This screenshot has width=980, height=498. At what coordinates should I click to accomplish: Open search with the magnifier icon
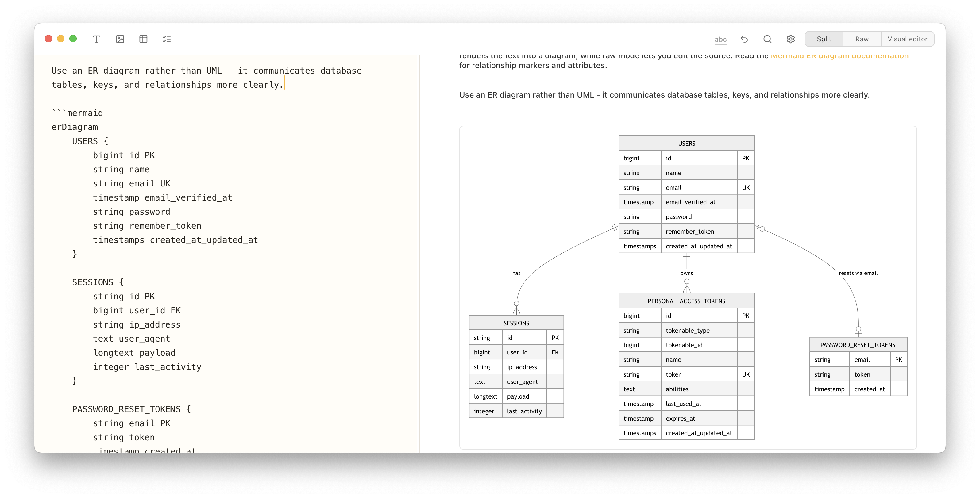tap(767, 39)
